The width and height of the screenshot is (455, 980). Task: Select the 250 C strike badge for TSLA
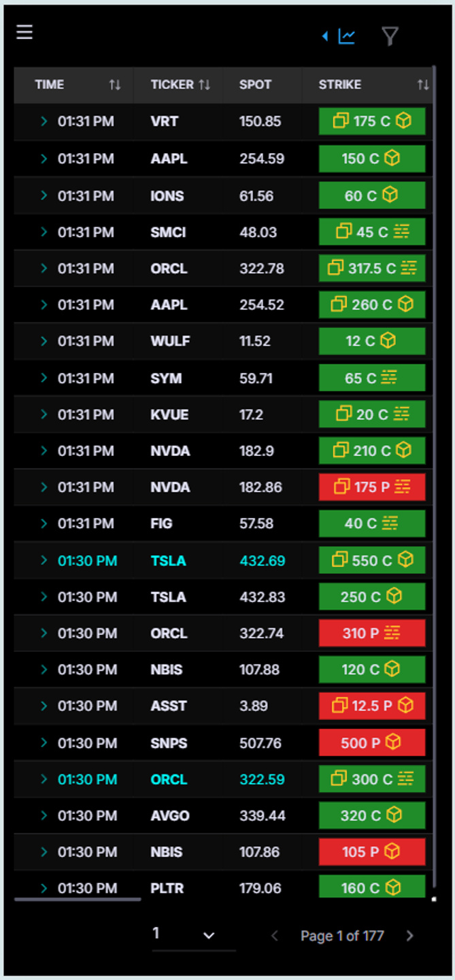[372, 597]
